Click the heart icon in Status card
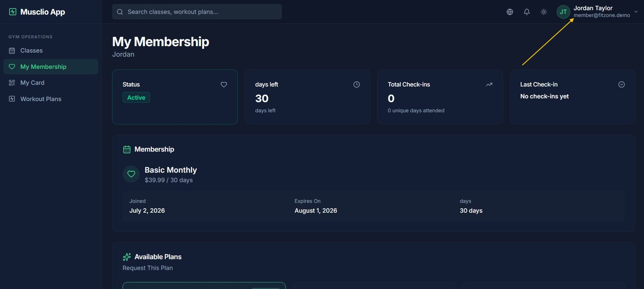The width and height of the screenshot is (644, 289). click(x=224, y=84)
